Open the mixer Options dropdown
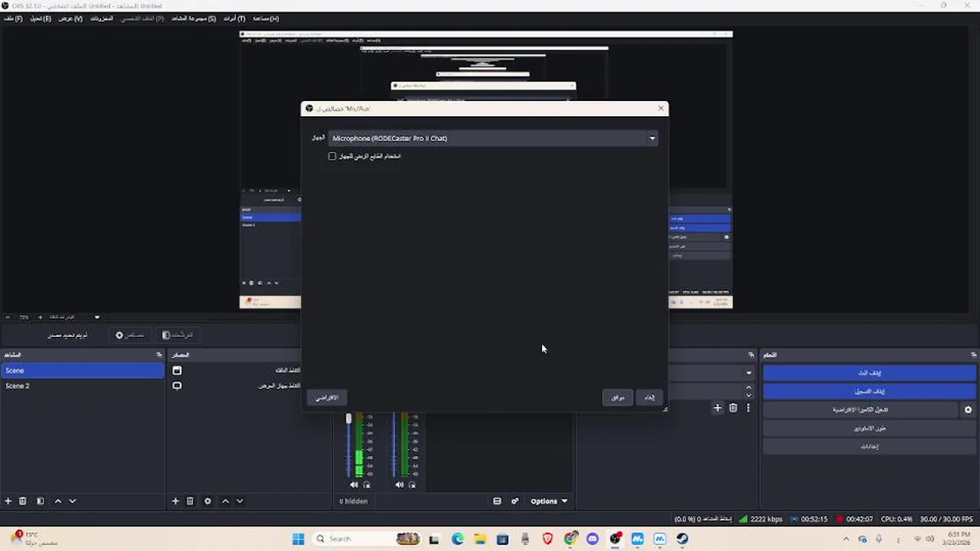Viewport: 980px width, 551px height. [549, 501]
